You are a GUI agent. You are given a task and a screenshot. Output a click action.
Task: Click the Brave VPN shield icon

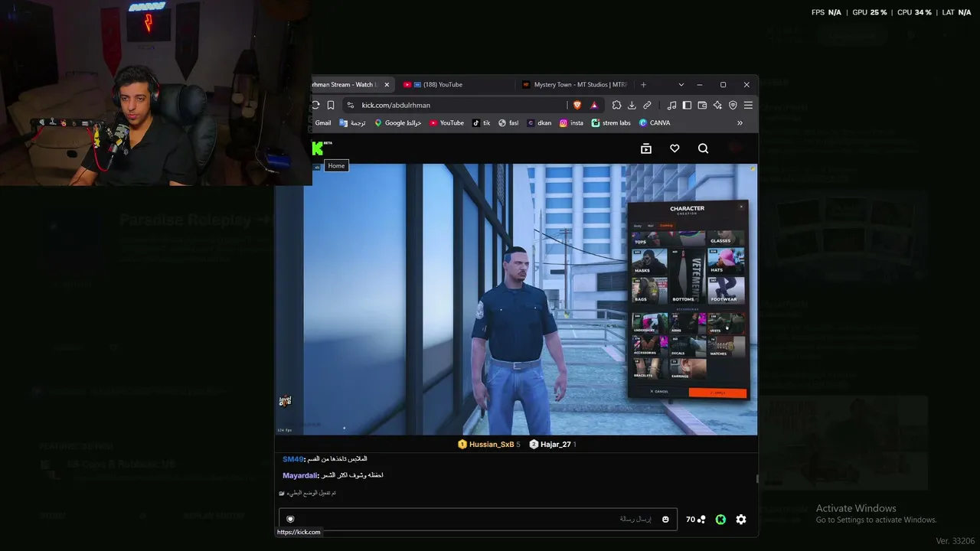click(x=733, y=105)
